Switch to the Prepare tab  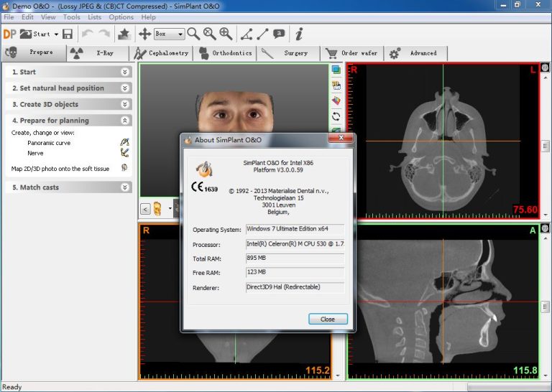pyautogui.click(x=34, y=52)
